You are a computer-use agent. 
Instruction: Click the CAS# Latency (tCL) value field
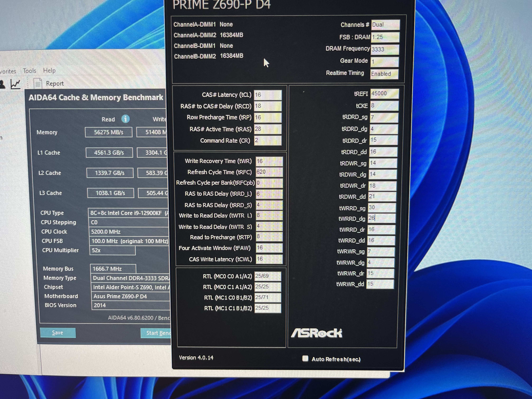click(x=268, y=95)
